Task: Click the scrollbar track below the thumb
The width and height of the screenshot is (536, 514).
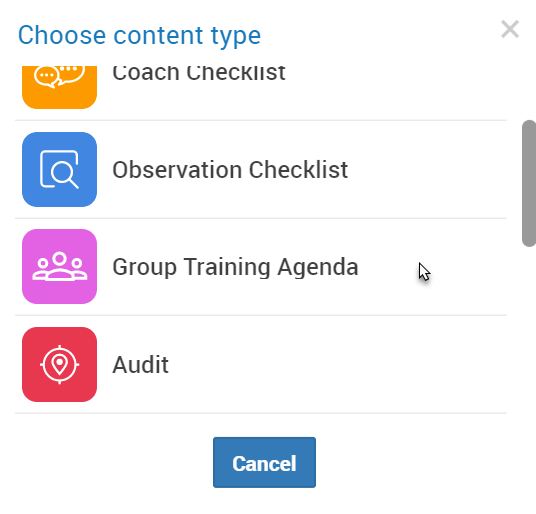Action: pyautogui.click(x=529, y=328)
